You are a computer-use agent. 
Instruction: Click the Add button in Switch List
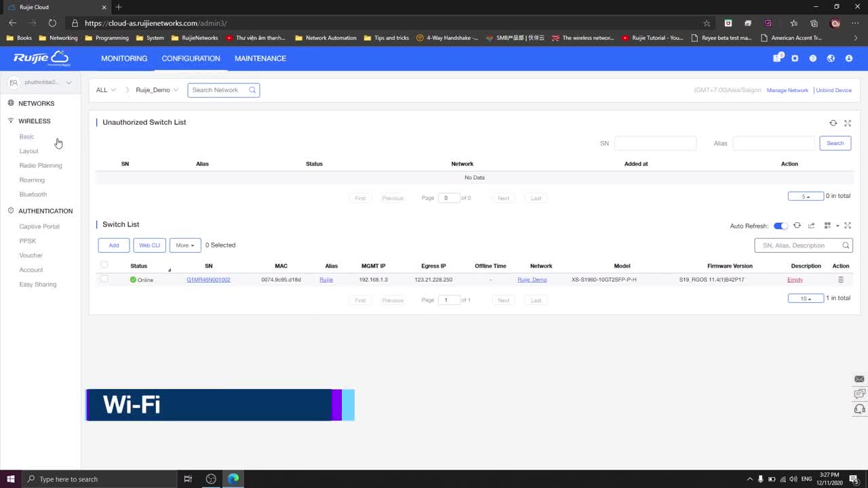tap(114, 245)
